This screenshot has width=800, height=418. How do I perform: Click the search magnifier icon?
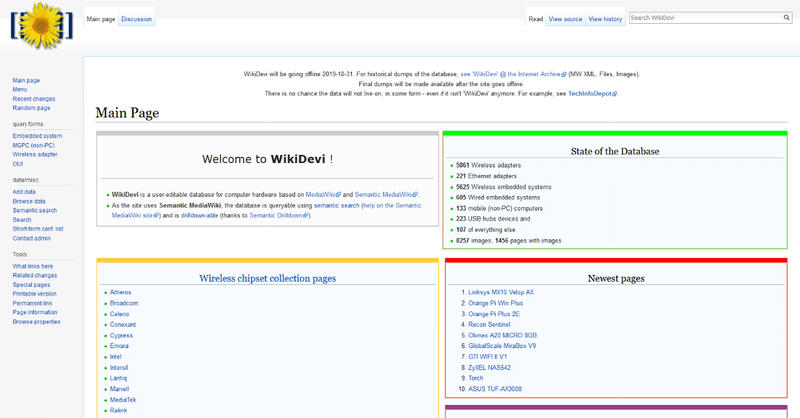point(786,18)
